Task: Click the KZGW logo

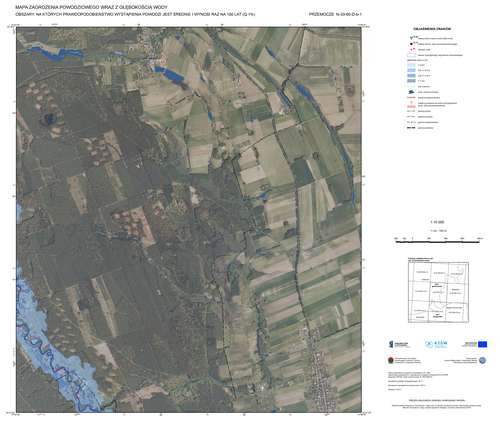Action: tap(436, 344)
